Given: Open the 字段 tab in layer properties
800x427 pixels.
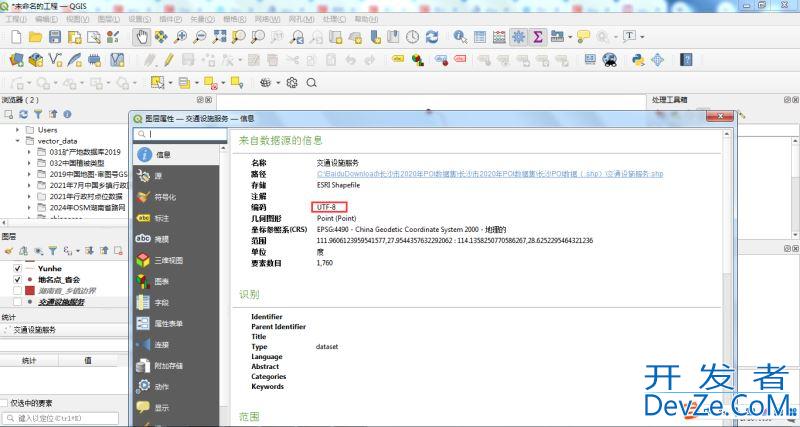Looking at the screenshot, I should click(x=177, y=303).
